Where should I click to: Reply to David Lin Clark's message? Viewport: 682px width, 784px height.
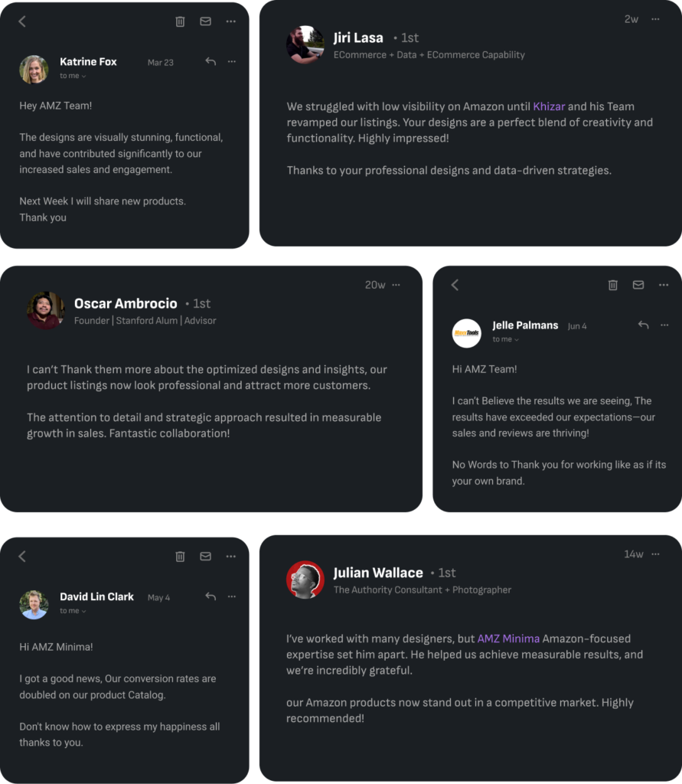point(210,596)
